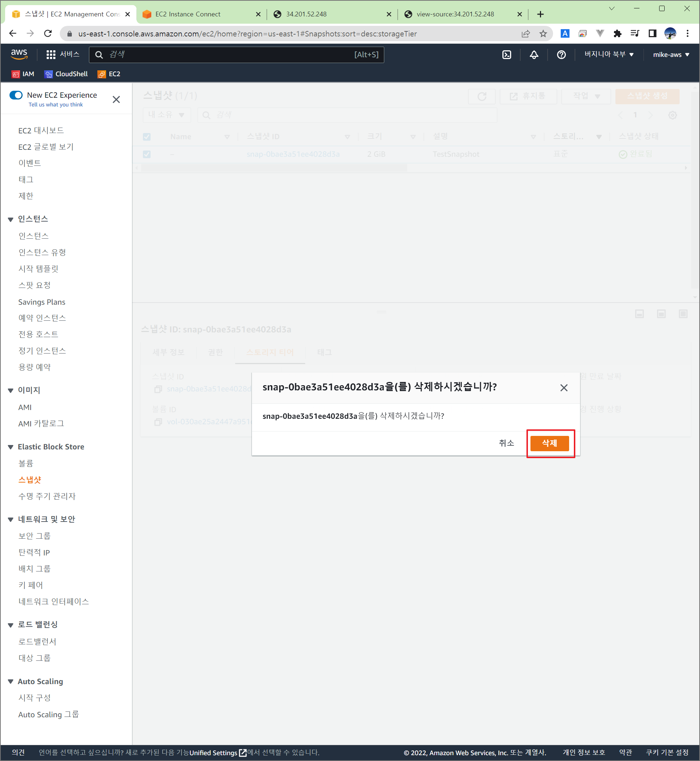Open the AWS CloudShell terminal icon

point(506,55)
